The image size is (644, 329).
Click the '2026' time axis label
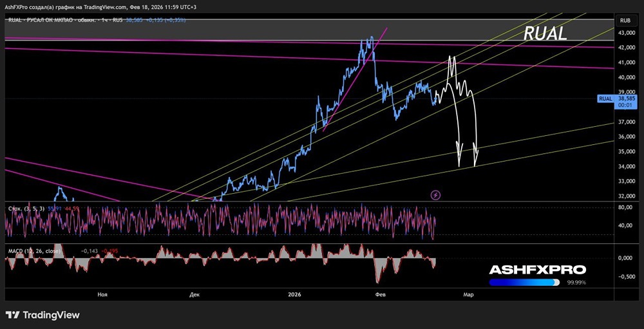point(294,294)
